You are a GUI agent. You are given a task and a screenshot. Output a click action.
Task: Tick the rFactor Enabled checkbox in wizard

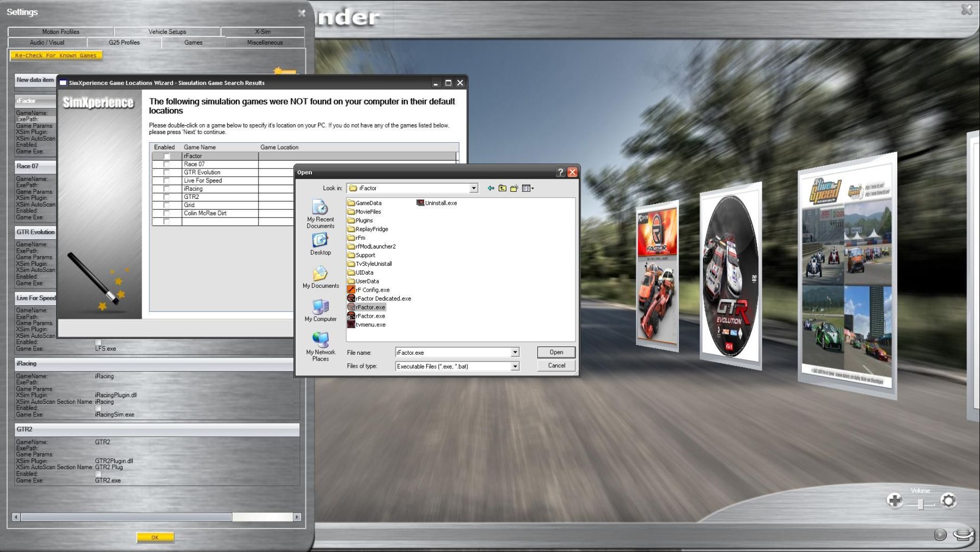pos(167,156)
